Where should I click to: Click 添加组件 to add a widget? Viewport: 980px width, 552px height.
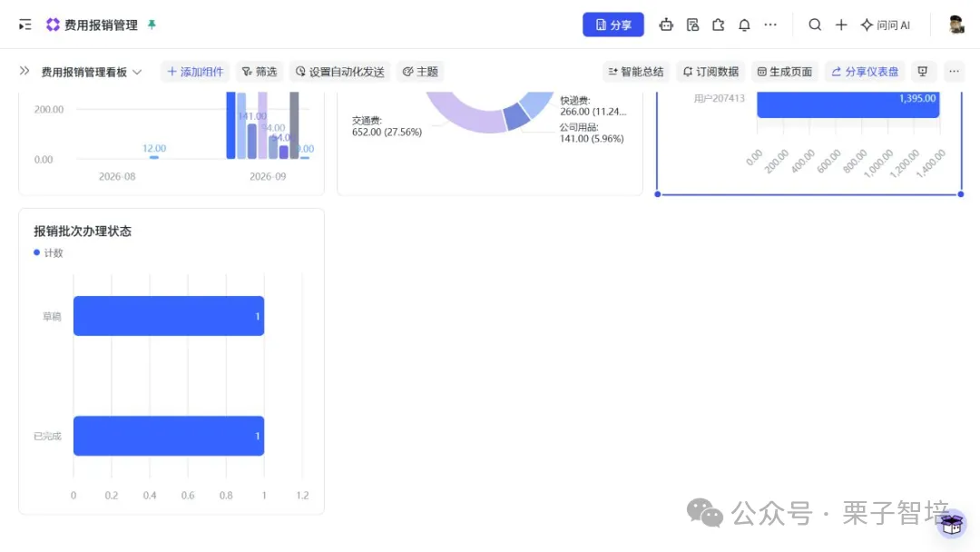(x=195, y=72)
